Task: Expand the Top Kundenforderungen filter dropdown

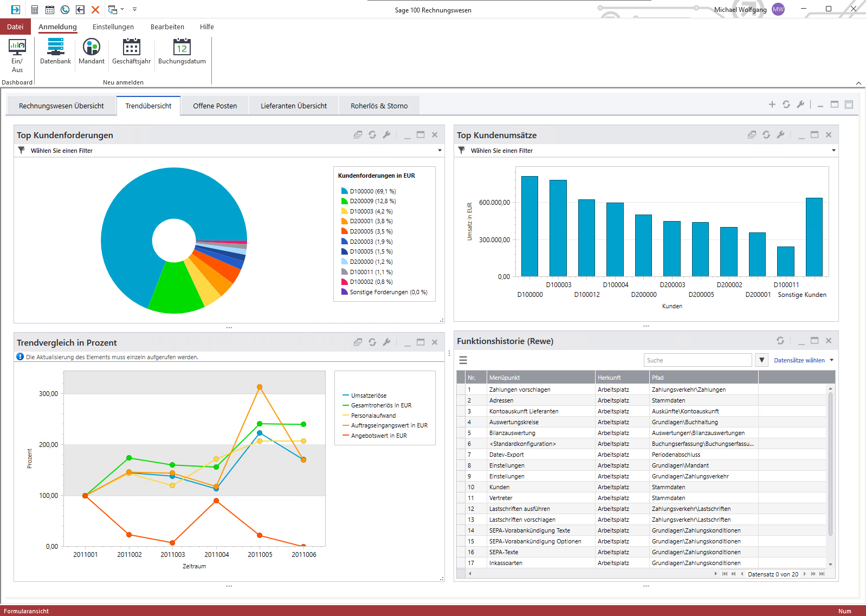Action: click(440, 151)
